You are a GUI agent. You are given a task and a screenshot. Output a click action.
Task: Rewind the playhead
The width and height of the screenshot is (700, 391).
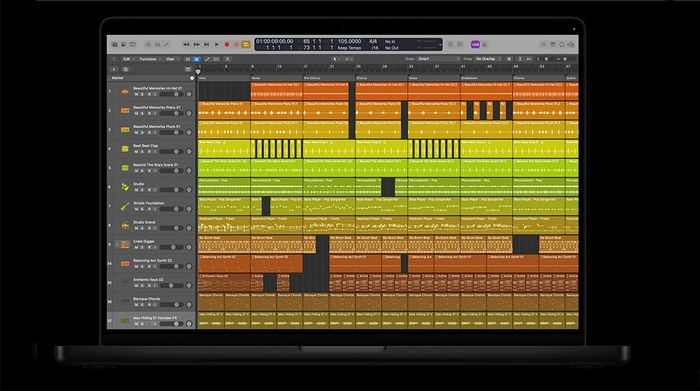point(186,45)
